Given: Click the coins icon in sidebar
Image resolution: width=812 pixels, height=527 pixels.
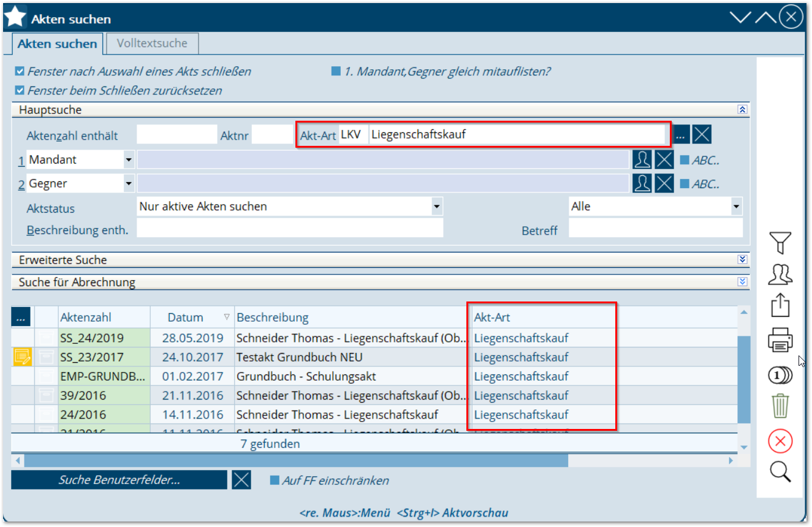Looking at the screenshot, I should coord(780,374).
